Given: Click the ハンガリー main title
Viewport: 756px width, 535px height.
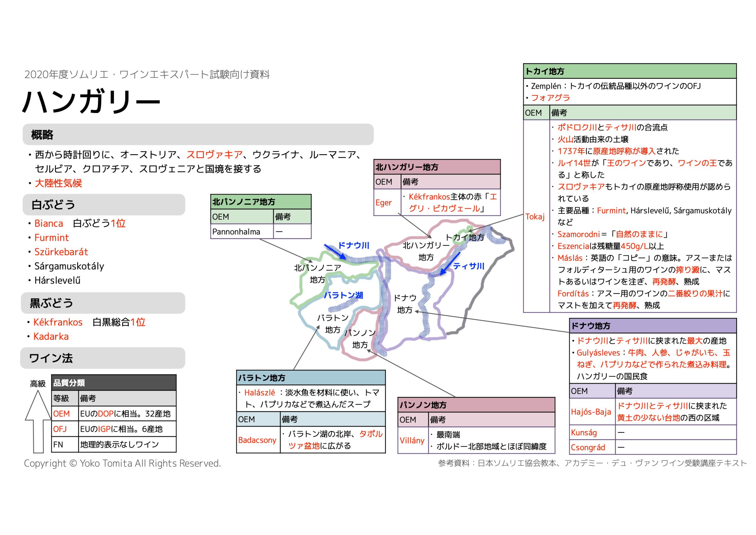Looking at the screenshot, I should coord(91,101).
